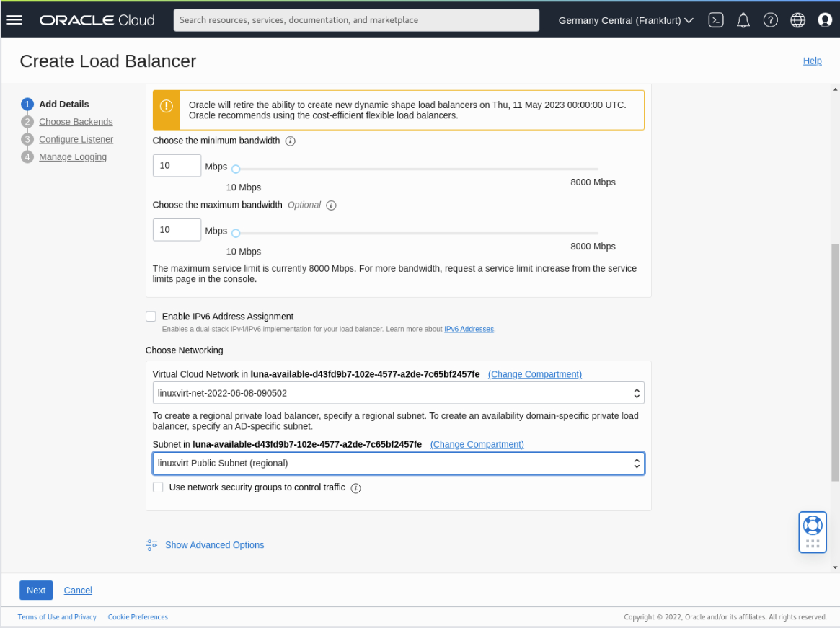The height and width of the screenshot is (628, 840).
Task: Check Use network security groups to control traffic
Action: 158,487
